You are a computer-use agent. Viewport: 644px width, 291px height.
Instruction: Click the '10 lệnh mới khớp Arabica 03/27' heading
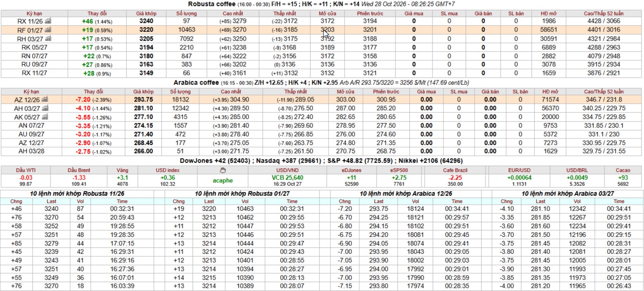click(x=568, y=194)
